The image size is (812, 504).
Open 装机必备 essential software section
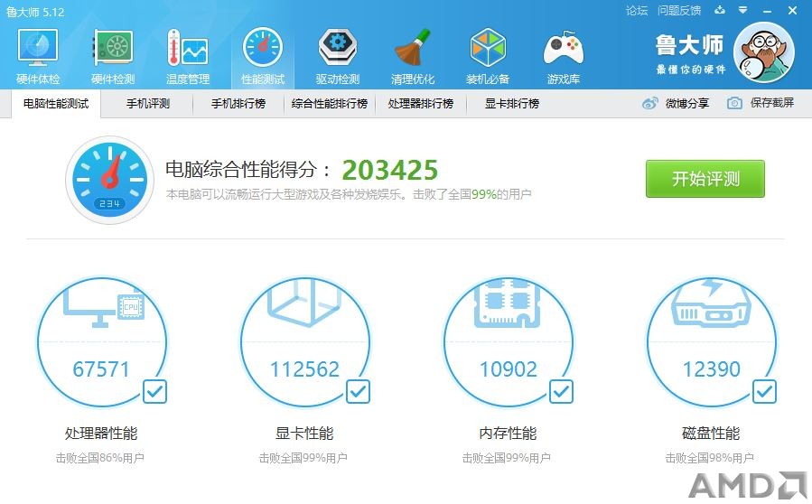tap(488, 56)
